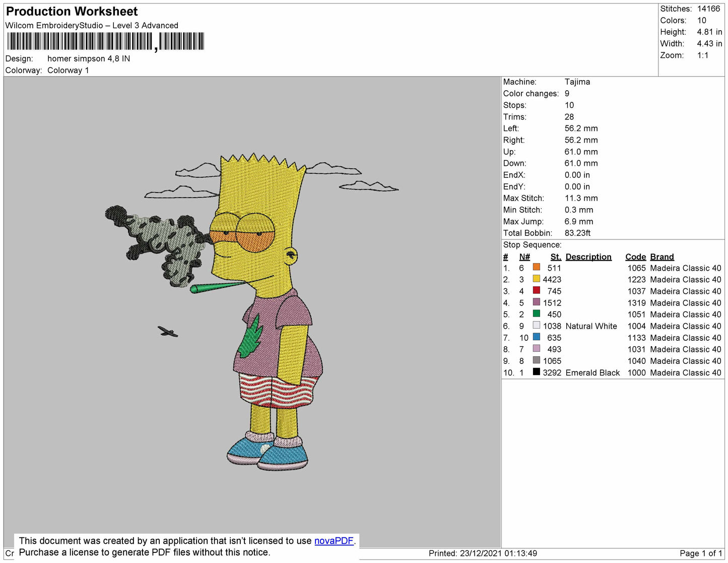Click the Trims value 28

569,116
